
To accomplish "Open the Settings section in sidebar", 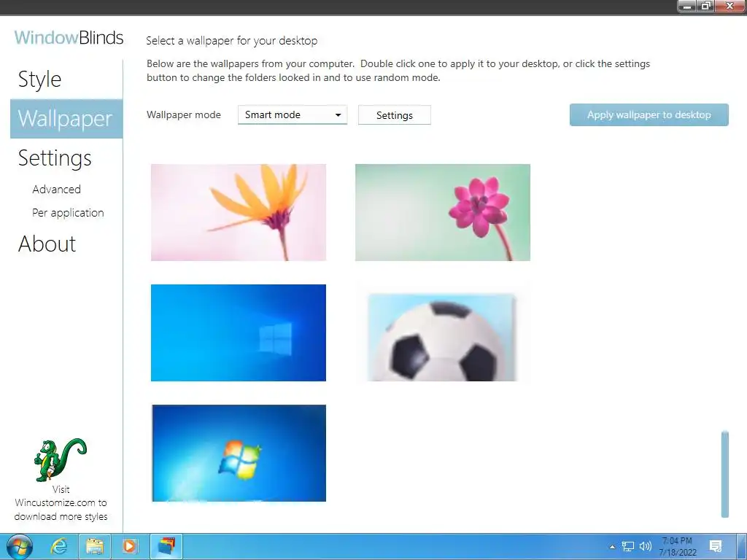I will pos(54,157).
